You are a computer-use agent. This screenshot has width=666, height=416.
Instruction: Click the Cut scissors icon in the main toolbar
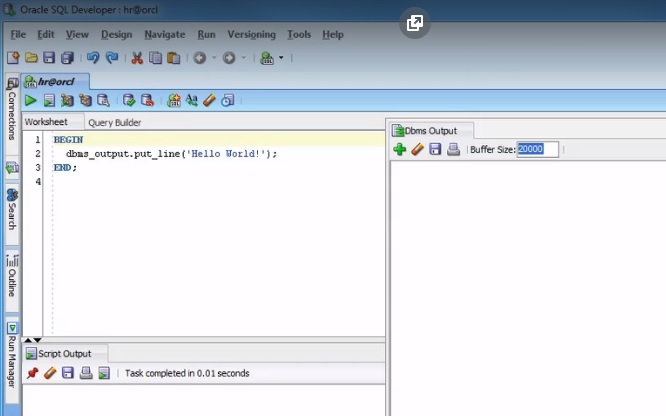click(x=138, y=59)
